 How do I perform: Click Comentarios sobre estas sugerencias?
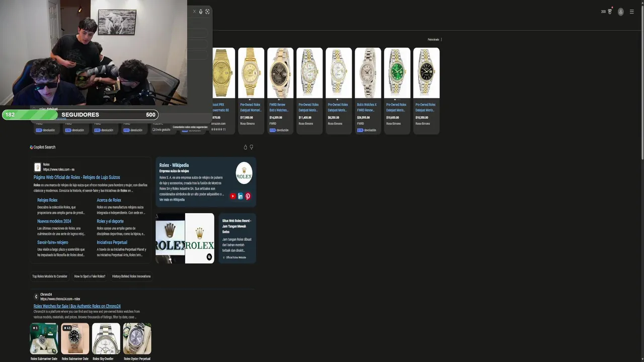[190, 127]
